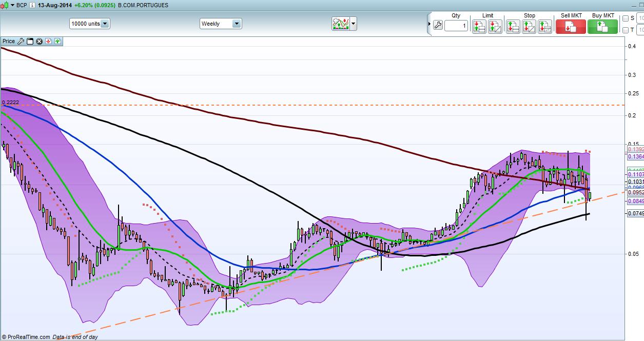Image resolution: width=644 pixels, height=341 pixels.
Task: Click the Price panel window icon
Action: tap(30, 41)
